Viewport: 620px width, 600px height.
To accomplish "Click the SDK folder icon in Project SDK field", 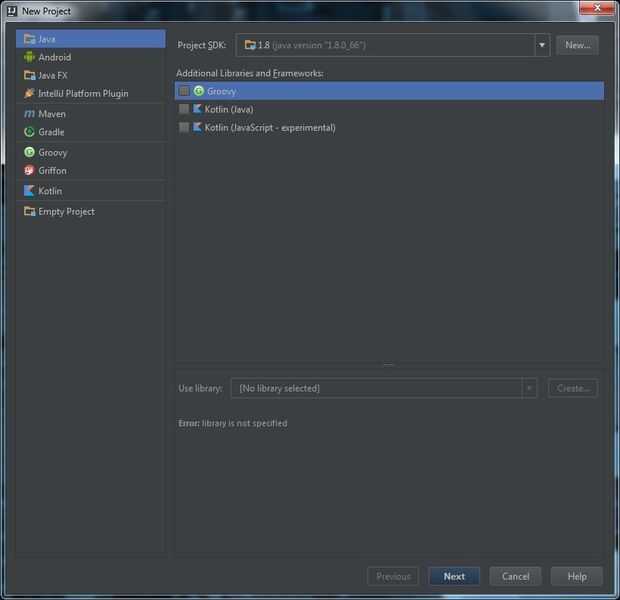I will 250,45.
